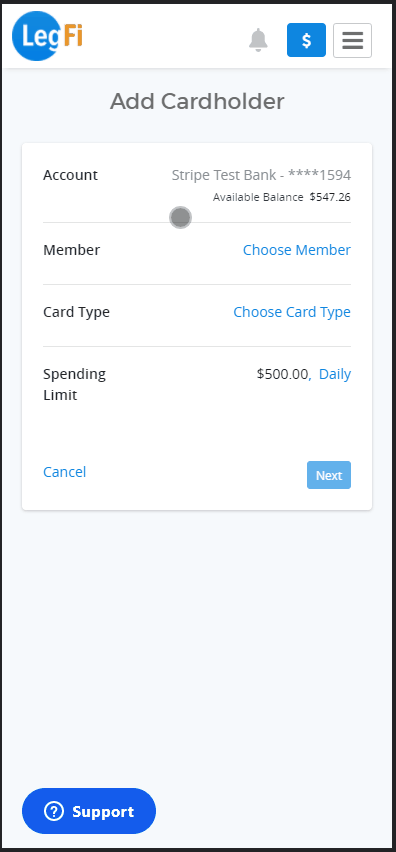Click the $500.00 spending limit amount
396x852 pixels.
tap(282, 374)
